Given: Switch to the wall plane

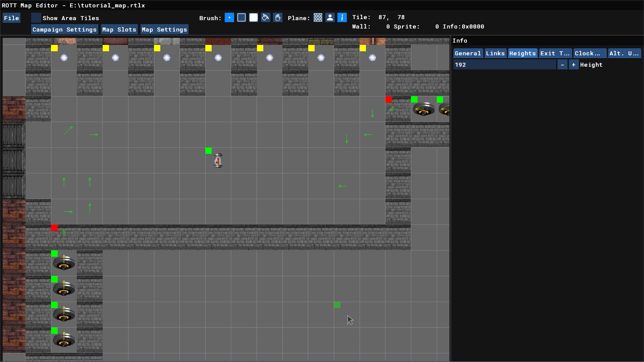Looking at the screenshot, I should coord(318,18).
